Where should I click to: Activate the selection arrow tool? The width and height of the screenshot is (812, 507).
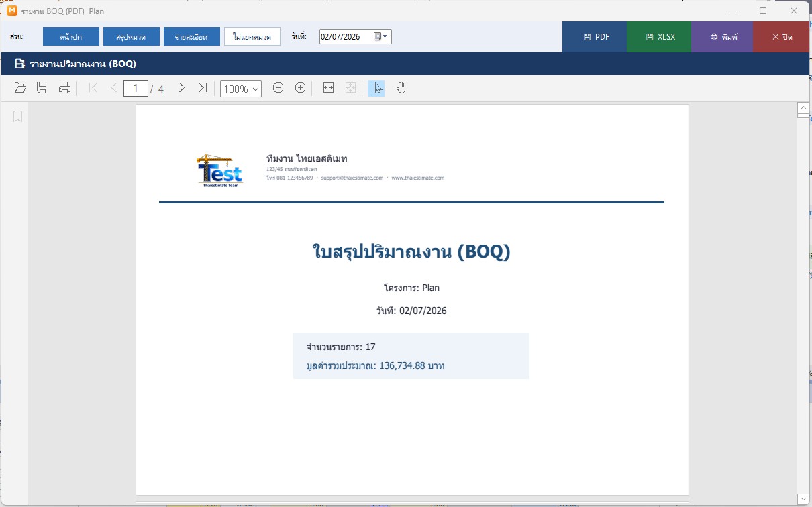(376, 88)
